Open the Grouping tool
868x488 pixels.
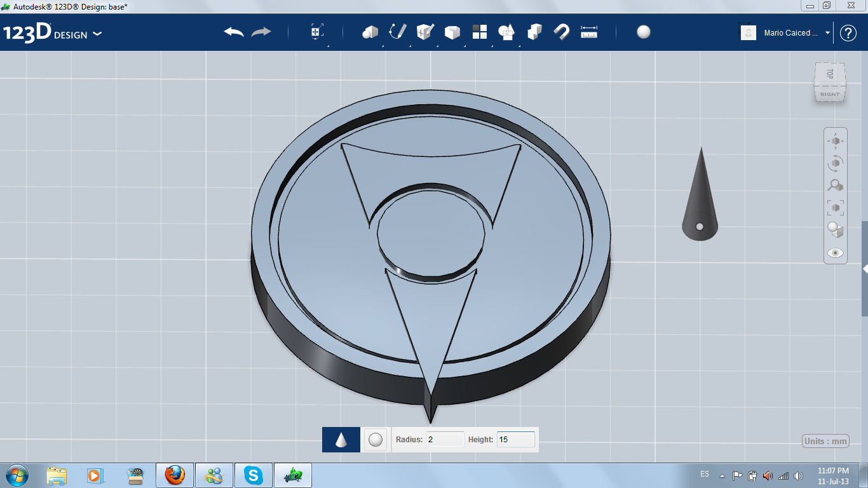(x=506, y=32)
